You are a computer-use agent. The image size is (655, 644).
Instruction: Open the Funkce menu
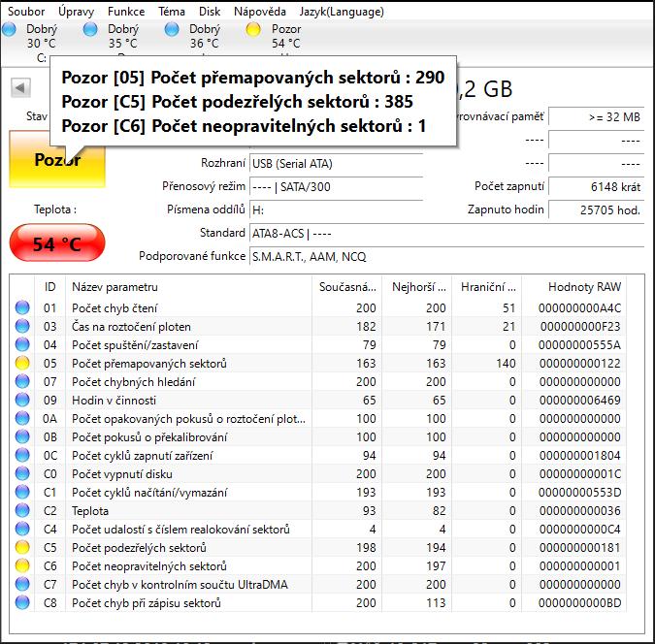tap(126, 12)
